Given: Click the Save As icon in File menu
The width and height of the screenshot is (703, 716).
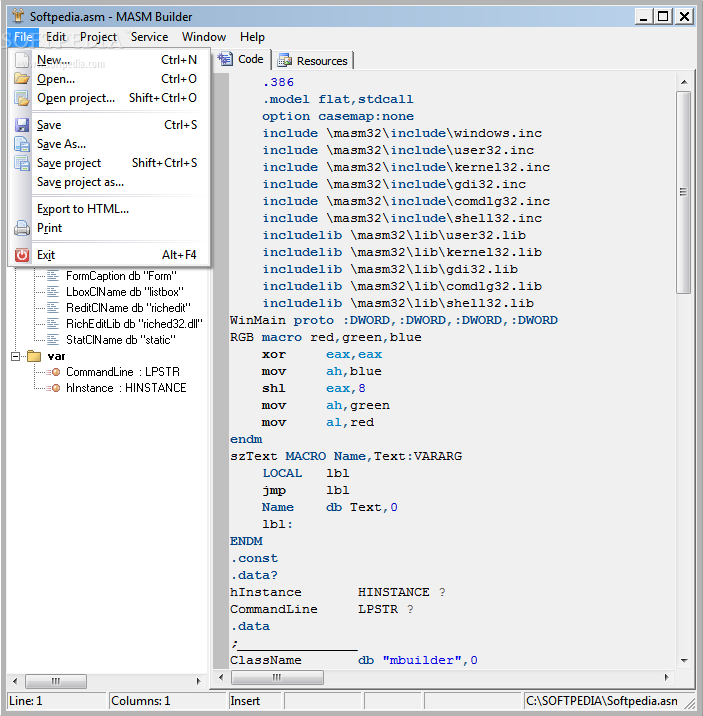Looking at the screenshot, I should coord(21,144).
